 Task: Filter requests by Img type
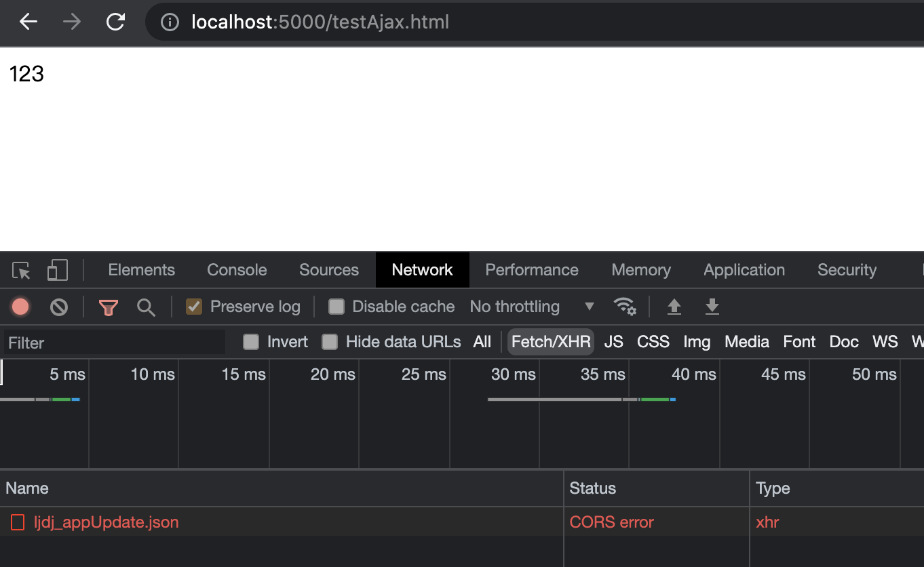697,342
